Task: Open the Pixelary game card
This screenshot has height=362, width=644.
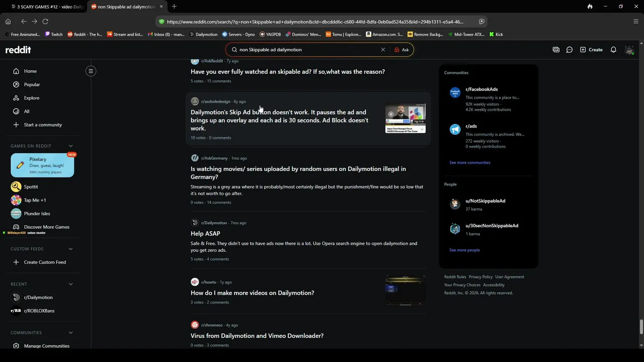Action: click(42, 165)
